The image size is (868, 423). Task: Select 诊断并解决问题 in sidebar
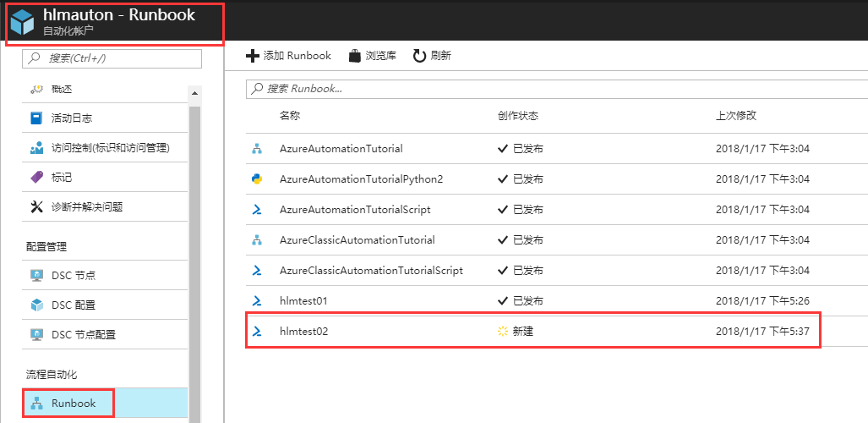(x=105, y=207)
